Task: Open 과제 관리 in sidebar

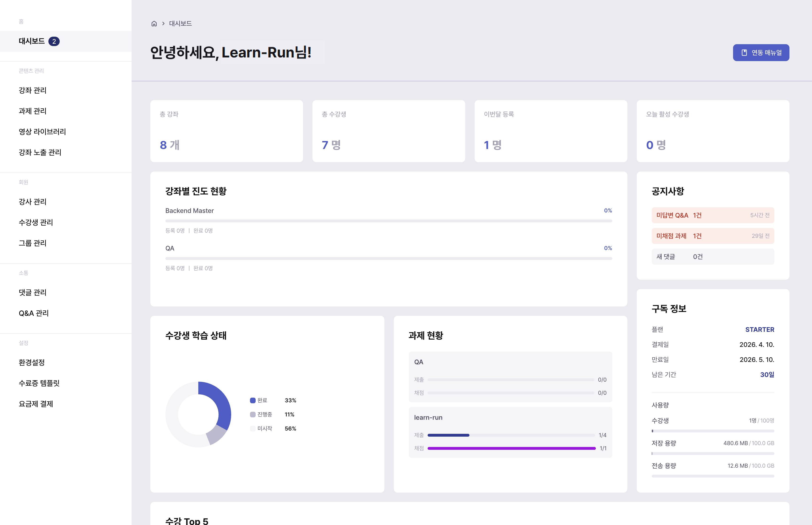Action: (x=32, y=111)
